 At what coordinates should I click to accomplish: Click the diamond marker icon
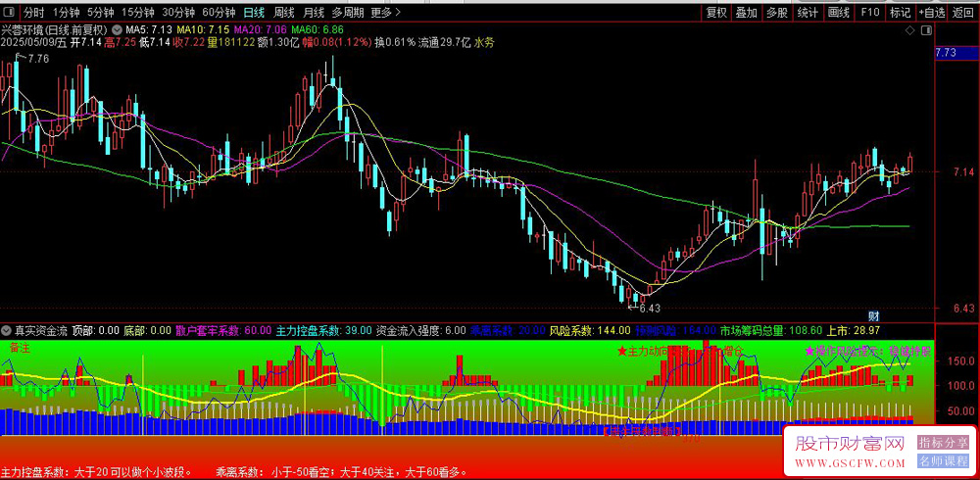pyautogui.click(x=910, y=30)
